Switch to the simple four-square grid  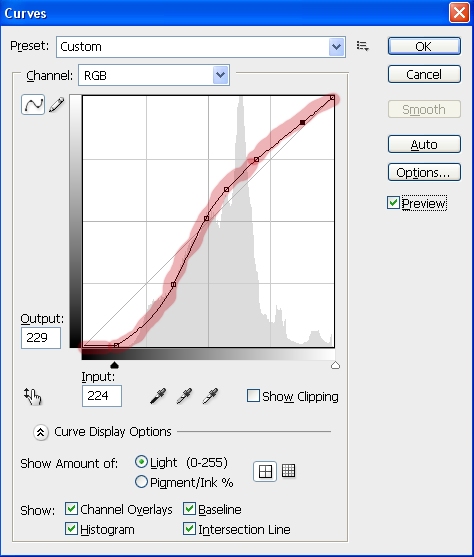[x=265, y=471]
